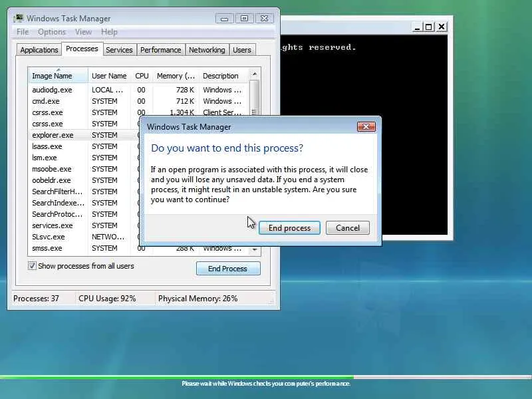The width and height of the screenshot is (532, 399).
Task: Switch to the Performance tab
Action: pyautogui.click(x=160, y=50)
